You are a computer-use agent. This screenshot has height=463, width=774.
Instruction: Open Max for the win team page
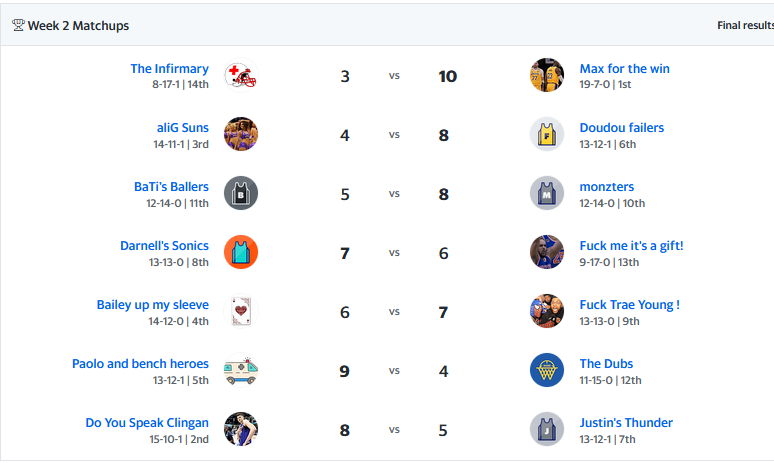pos(624,69)
